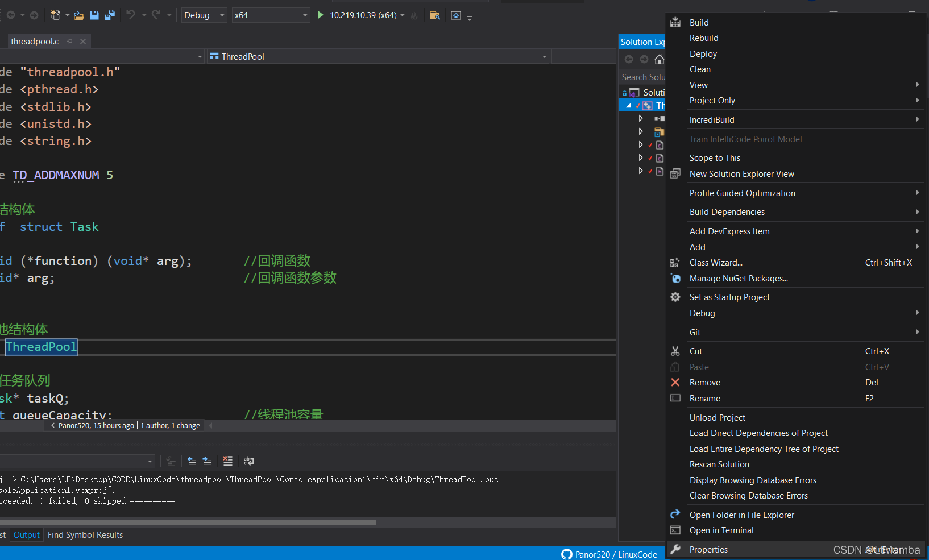Screen dimensions: 929x560
Task: Save the current file with floppy icon
Action: 94,15
